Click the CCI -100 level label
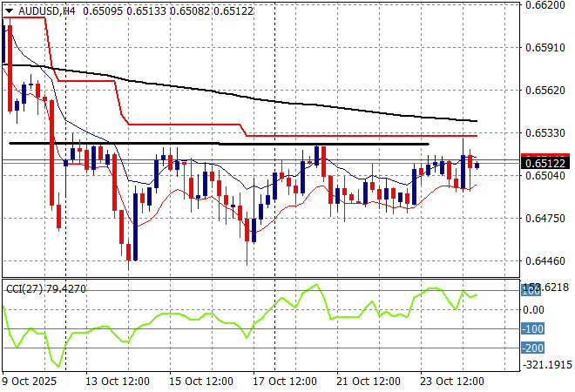This screenshot has width=575, height=392. tap(533, 329)
